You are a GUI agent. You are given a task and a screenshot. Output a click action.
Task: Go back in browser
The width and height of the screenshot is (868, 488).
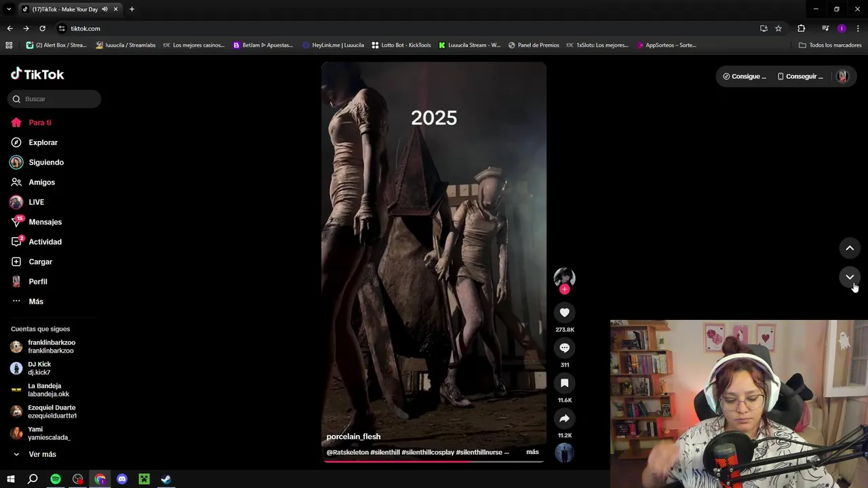click(x=9, y=28)
